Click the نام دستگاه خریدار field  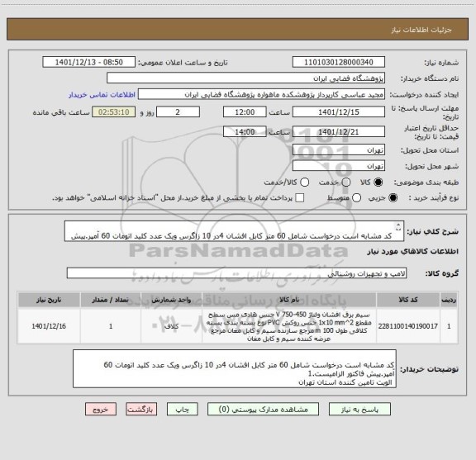[246, 78]
